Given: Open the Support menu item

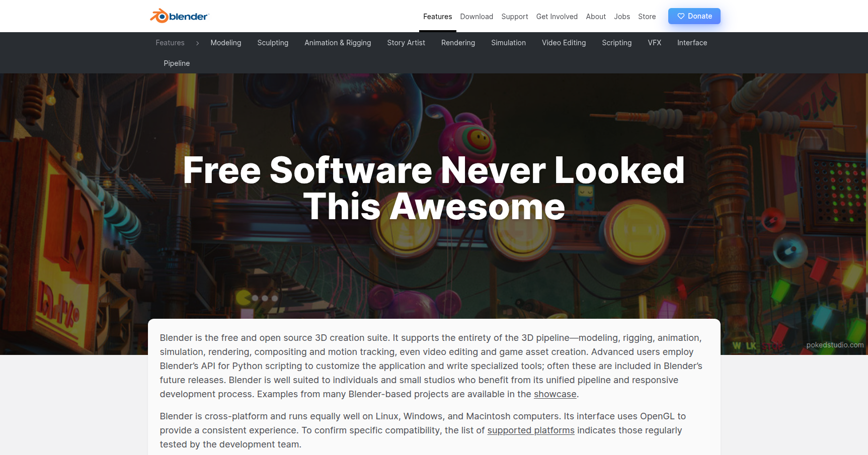Looking at the screenshot, I should point(514,17).
